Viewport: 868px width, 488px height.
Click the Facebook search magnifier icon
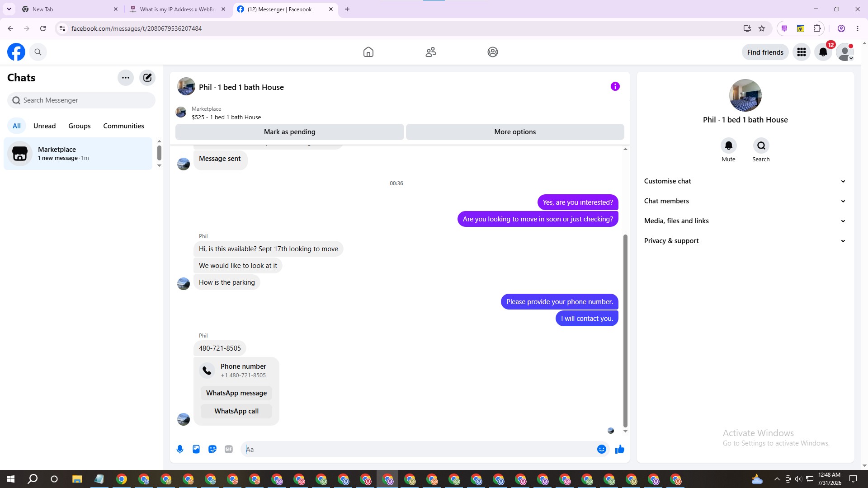pyautogui.click(x=38, y=52)
